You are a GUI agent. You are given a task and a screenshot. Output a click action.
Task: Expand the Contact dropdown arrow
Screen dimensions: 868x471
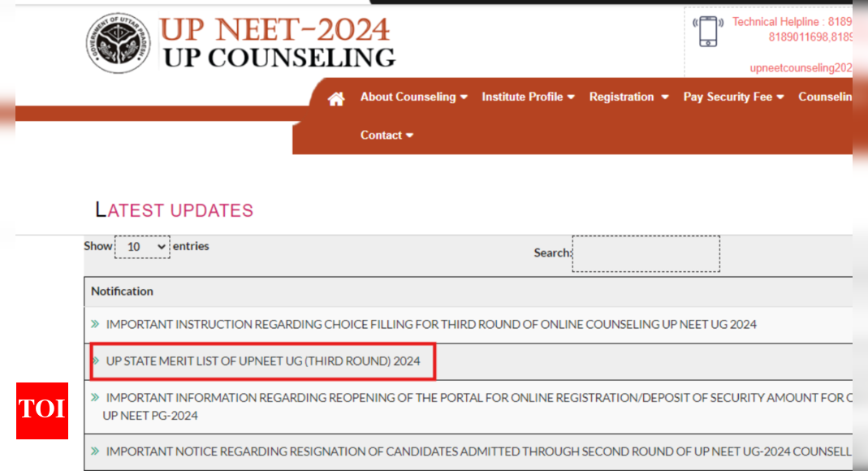pyautogui.click(x=410, y=136)
